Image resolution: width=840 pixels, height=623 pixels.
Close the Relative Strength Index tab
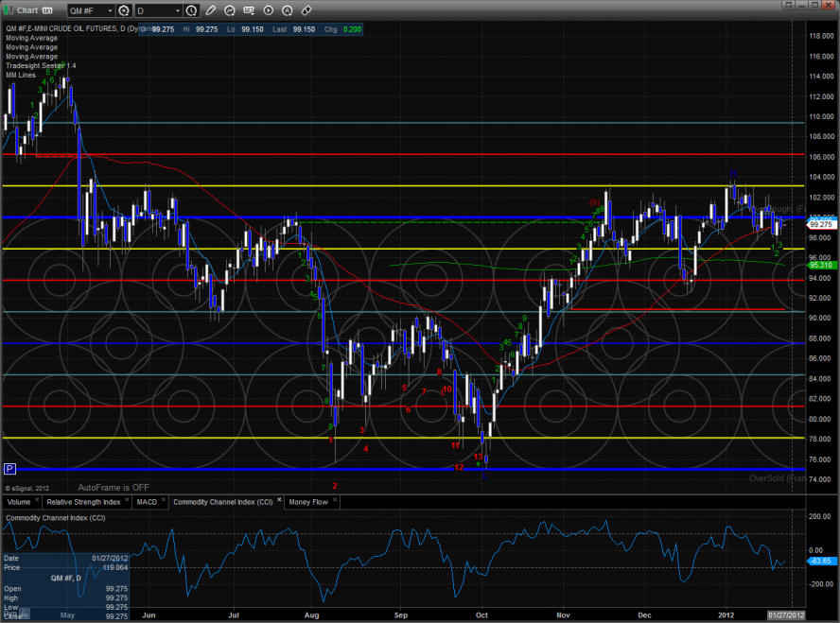(127, 500)
